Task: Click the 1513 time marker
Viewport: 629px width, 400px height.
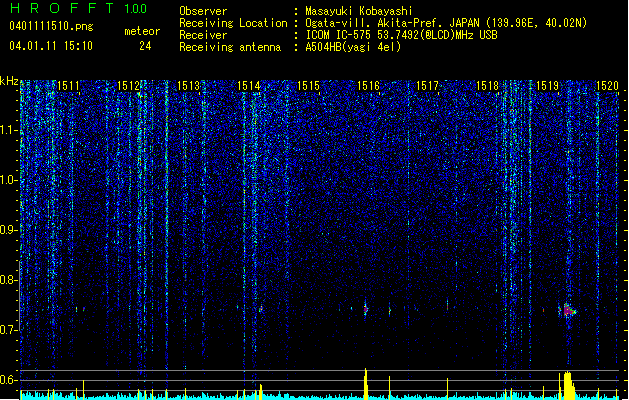Action: click(188, 86)
